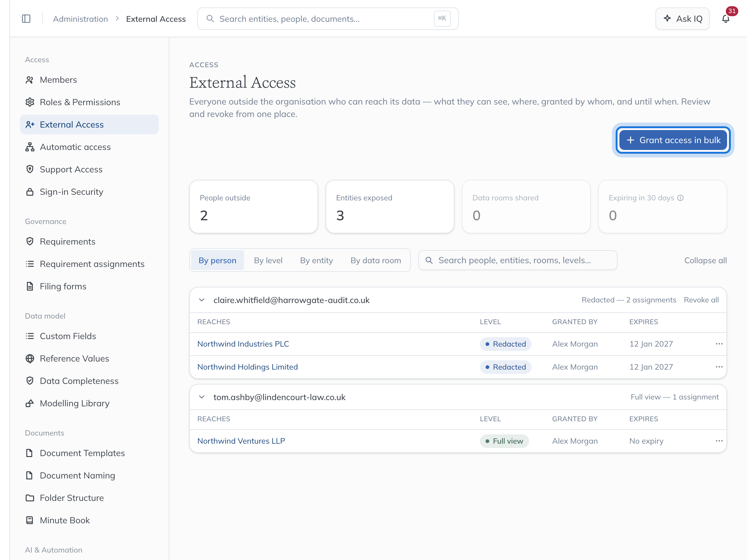Open Data Completeness in sidebar

89,381
